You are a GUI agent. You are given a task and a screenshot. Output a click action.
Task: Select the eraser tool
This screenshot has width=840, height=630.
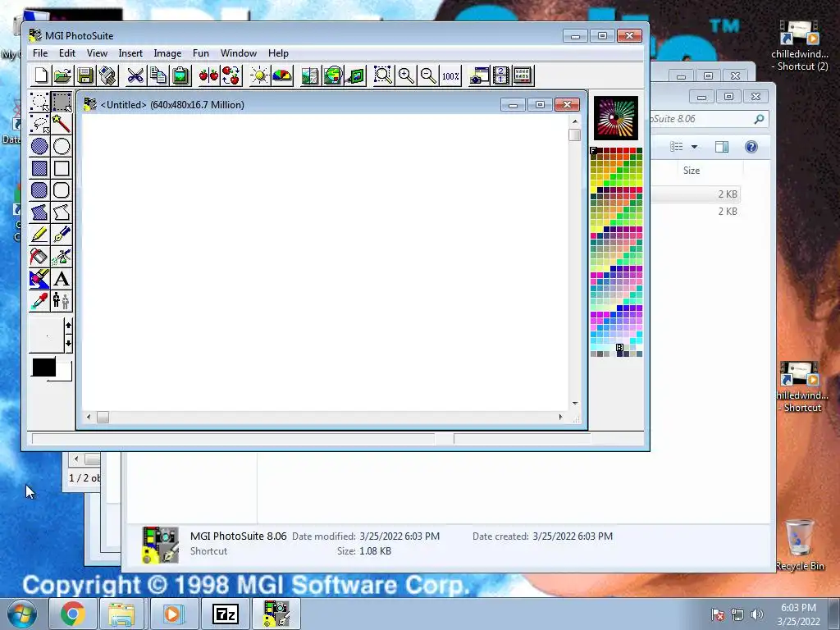coord(39,279)
